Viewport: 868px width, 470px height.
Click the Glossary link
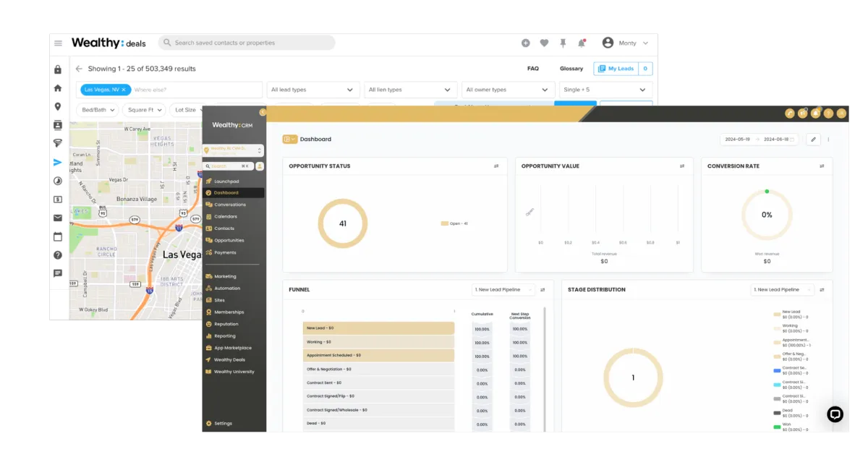tap(571, 69)
